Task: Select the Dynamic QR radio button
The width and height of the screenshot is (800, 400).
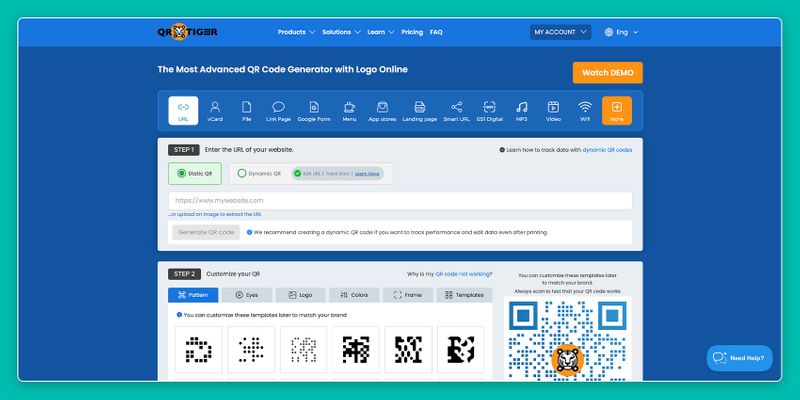Action: [x=242, y=173]
